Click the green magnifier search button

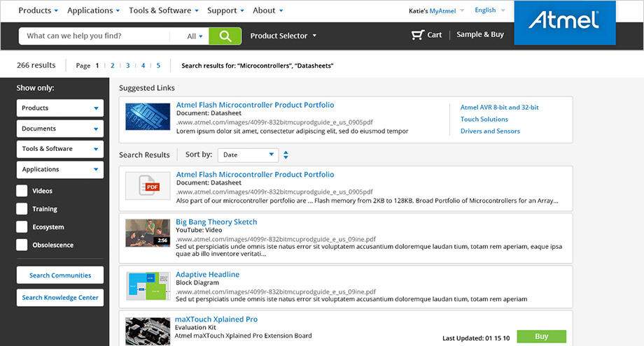click(x=225, y=36)
